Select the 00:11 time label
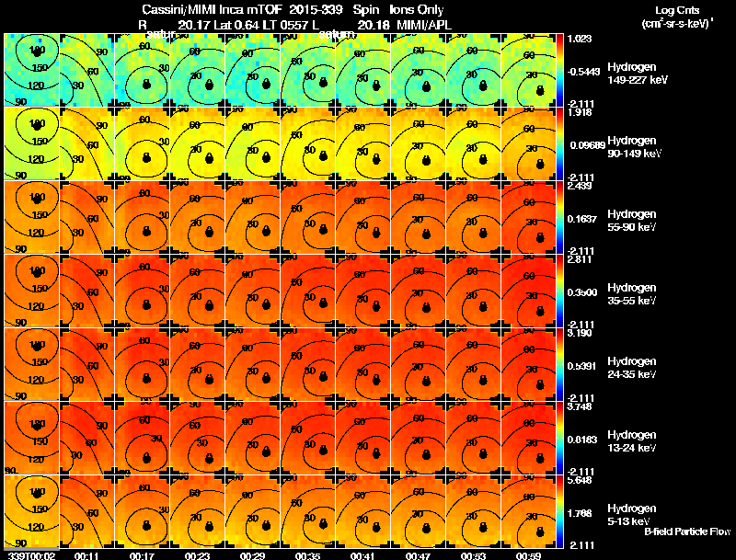The height and width of the screenshot is (560, 736). pyautogui.click(x=86, y=555)
